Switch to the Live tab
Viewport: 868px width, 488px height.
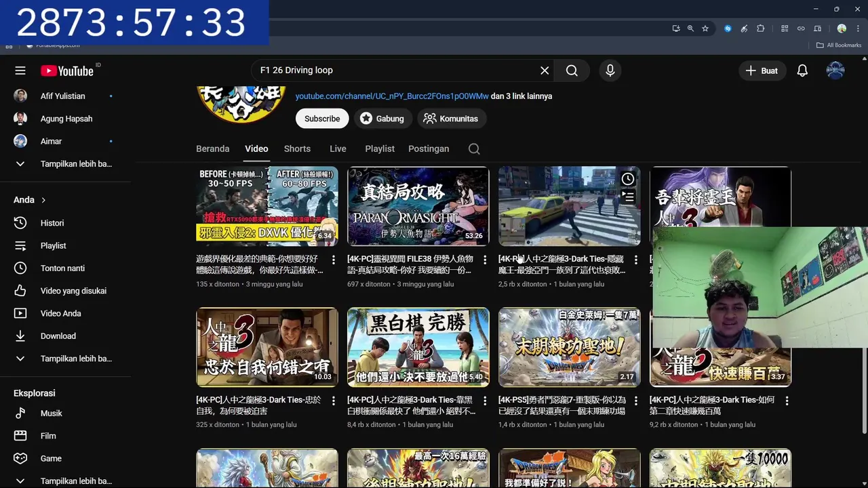[x=338, y=149]
